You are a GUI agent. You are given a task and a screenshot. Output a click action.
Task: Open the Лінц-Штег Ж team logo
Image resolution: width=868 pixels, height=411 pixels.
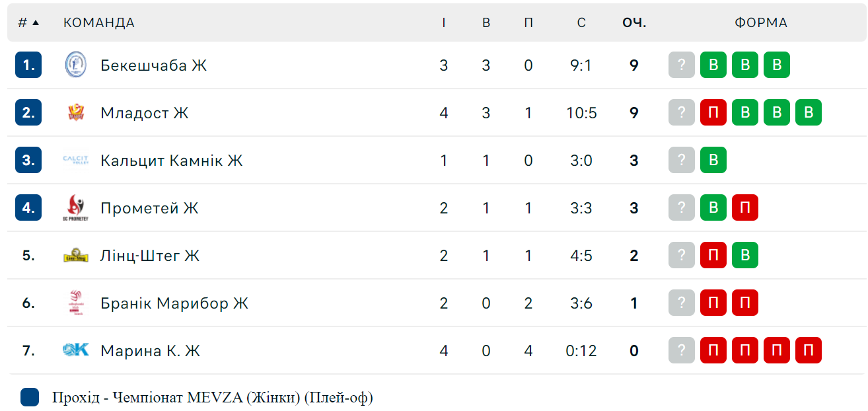[75, 255]
